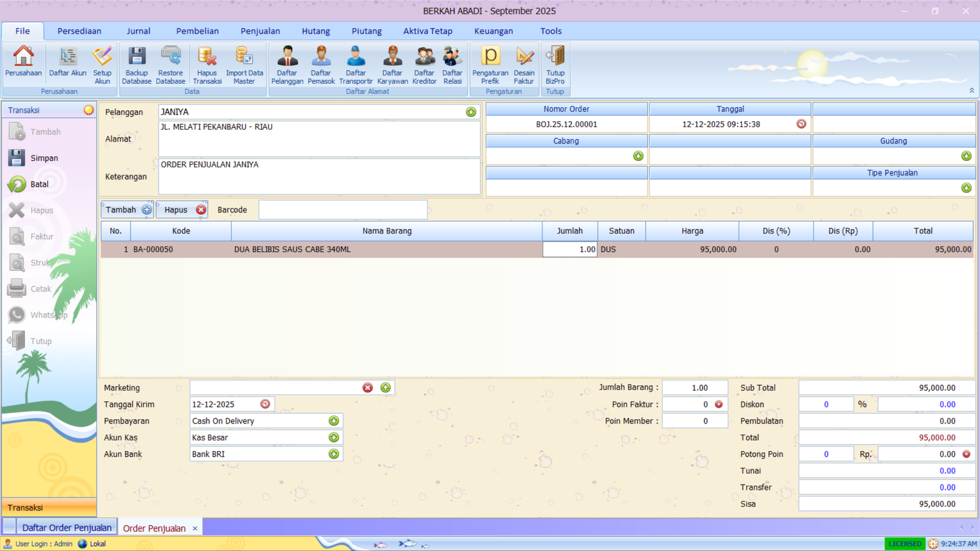Click inside the Barcode input field

tap(343, 209)
